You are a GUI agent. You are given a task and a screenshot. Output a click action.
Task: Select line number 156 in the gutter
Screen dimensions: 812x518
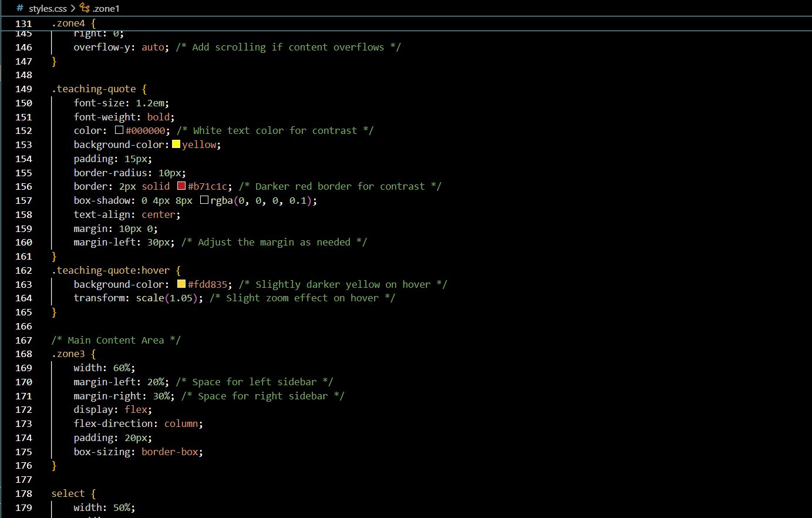(x=23, y=186)
